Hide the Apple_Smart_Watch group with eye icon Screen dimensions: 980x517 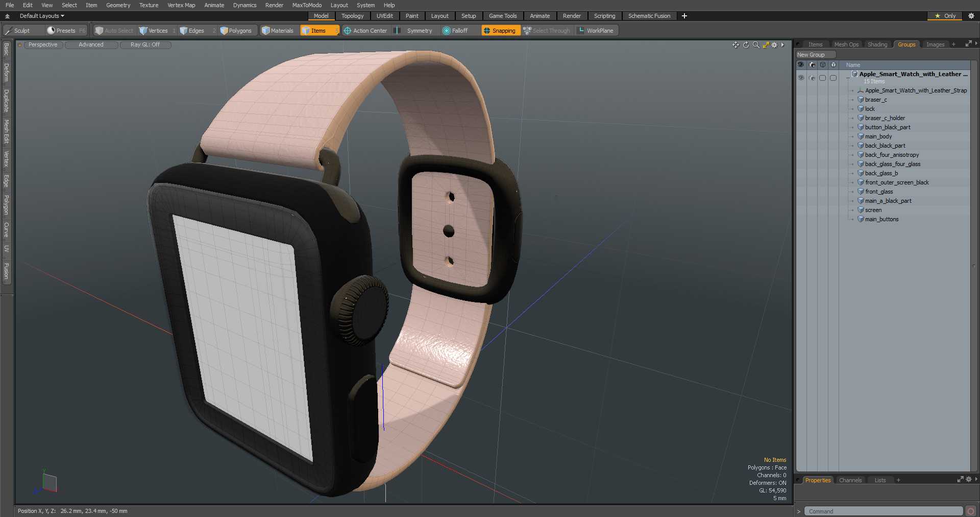click(x=801, y=78)
